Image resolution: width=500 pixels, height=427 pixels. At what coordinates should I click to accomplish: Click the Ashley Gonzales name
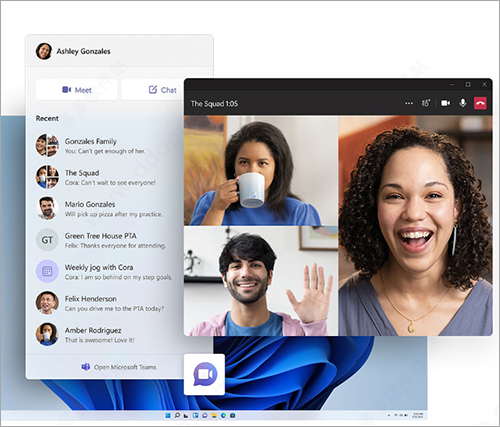[83, 51]
